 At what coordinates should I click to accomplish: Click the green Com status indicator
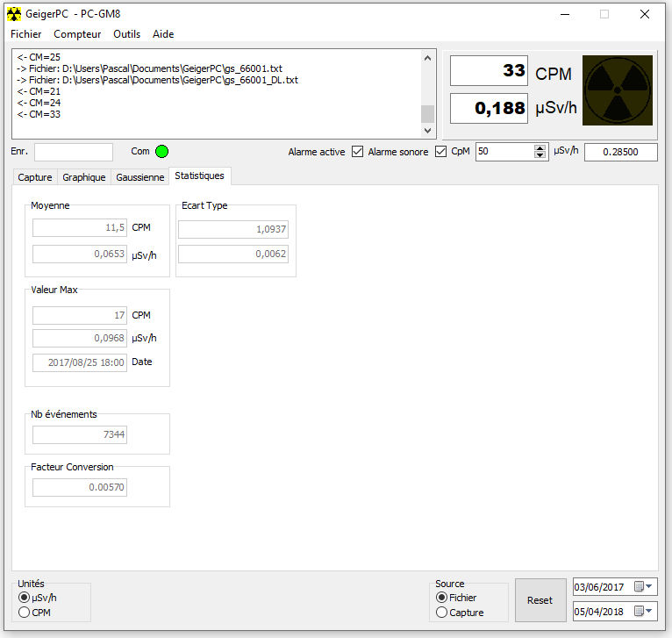(161, 152)
